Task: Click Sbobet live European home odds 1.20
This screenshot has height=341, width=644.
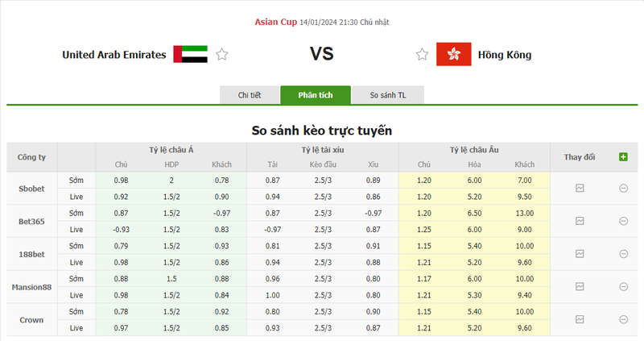Action: pos(424,196)
